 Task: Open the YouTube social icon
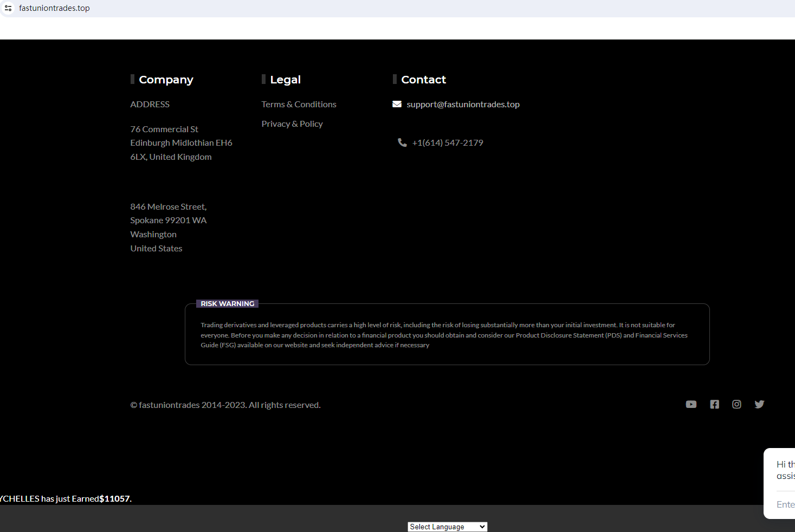[691, 404]
